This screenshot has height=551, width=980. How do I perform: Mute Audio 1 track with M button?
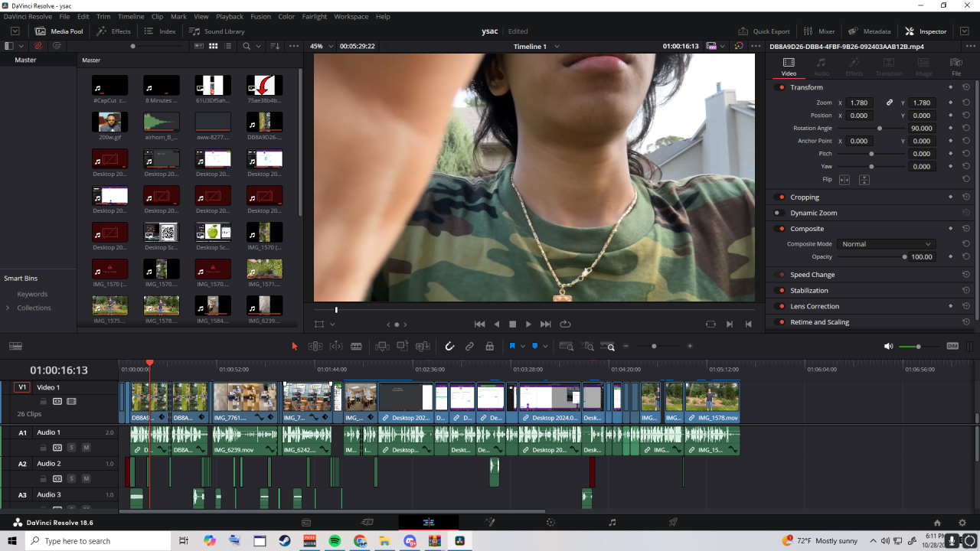point(86,448)
